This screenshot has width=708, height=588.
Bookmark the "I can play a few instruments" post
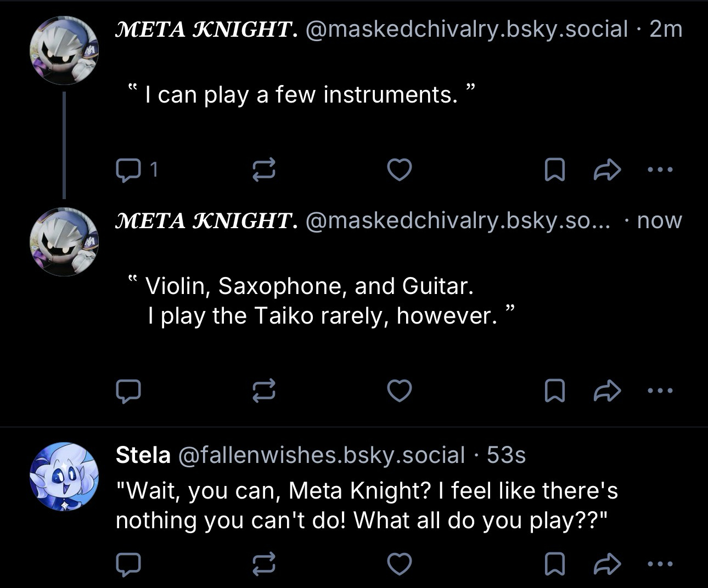(x=554, y=170)
